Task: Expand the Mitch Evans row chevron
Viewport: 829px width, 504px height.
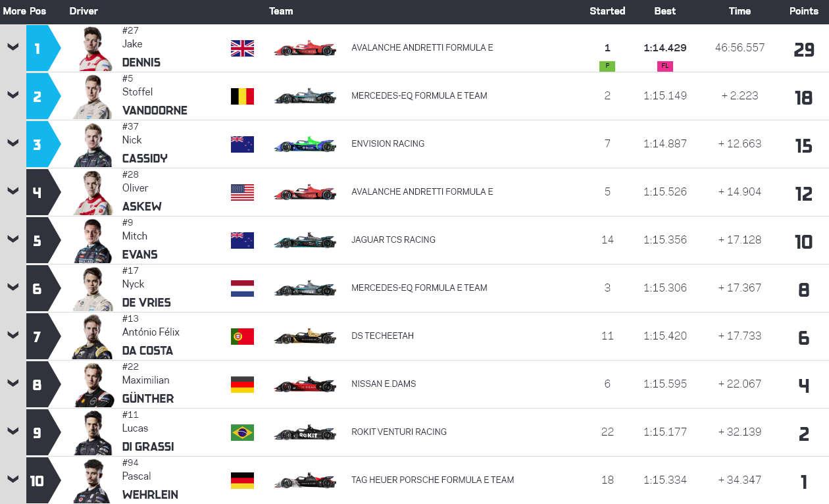Action: click(13, 239)
